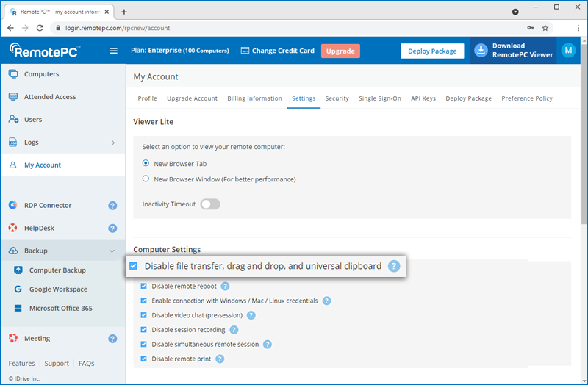This screenshot has width=588, height=385.
Task: Bookmark page with the star icon
Action: 545,28
